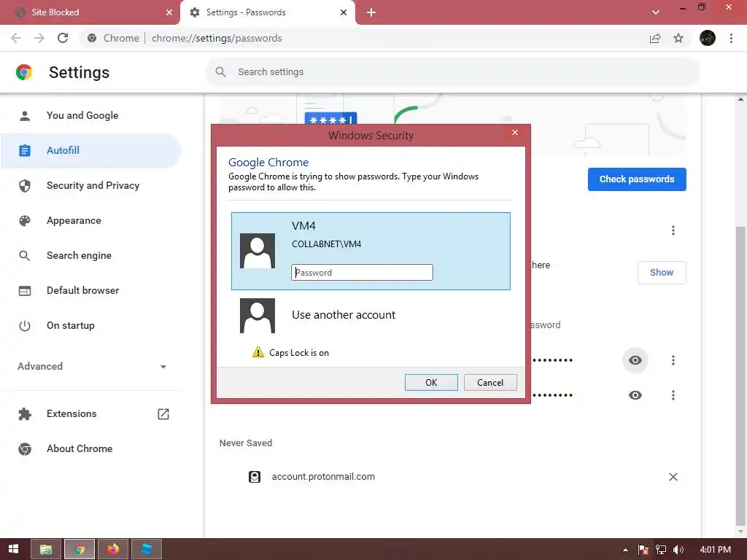Viewport: 747px width, 560px height.
Task: Click the address bar URL
Action: [x=217, y=38]
